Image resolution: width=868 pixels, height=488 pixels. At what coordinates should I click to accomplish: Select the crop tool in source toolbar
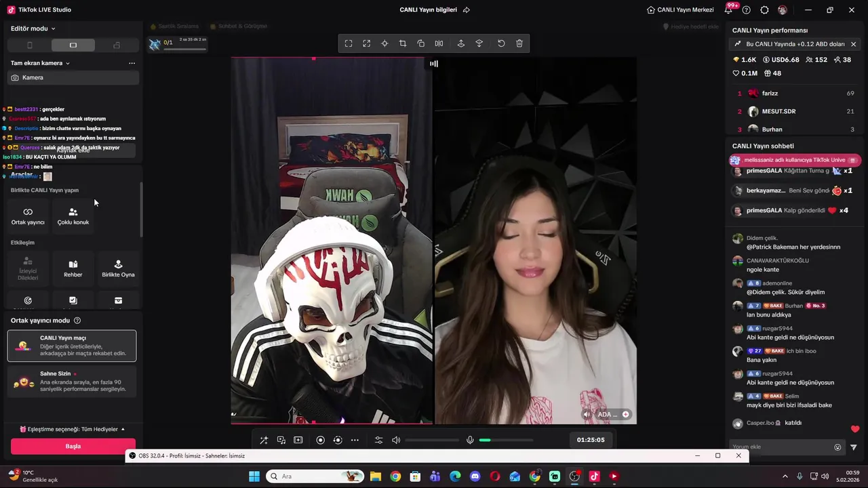(x=403, y=43)
